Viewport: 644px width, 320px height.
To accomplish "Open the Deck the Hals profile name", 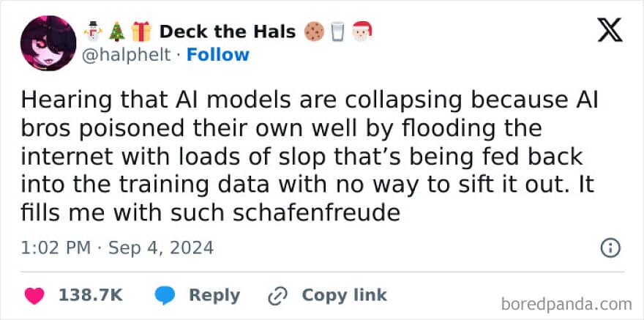I will pos(227,31).
